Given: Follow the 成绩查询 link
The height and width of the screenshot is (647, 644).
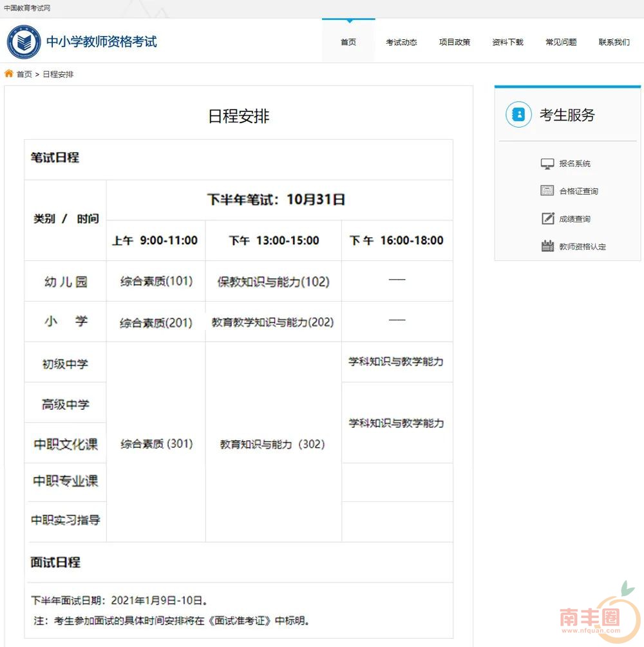Looking at the screenshot, I should (574, 219).
